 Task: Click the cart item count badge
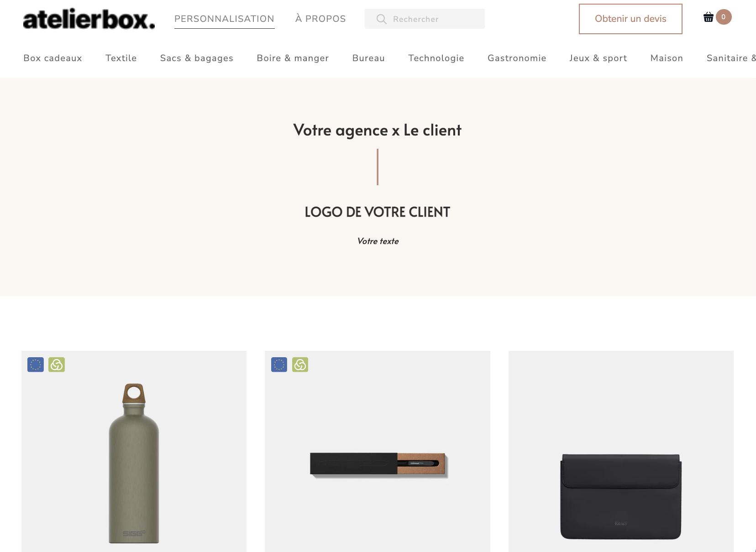tap(724, 17)
